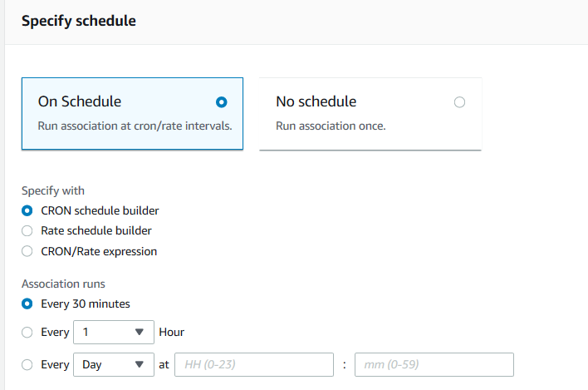Click the Run association at cron/rate intervals text
This screenshot has width=588, height=390.
tap(135, 126)
